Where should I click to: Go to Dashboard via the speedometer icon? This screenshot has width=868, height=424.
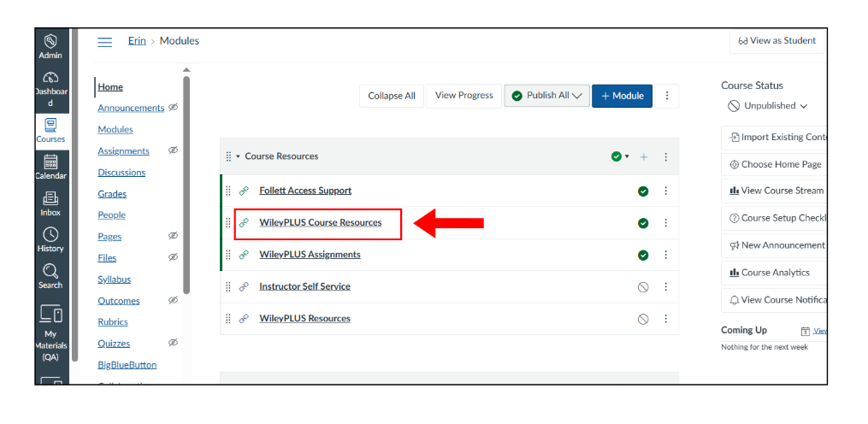[x=50, y=78]
